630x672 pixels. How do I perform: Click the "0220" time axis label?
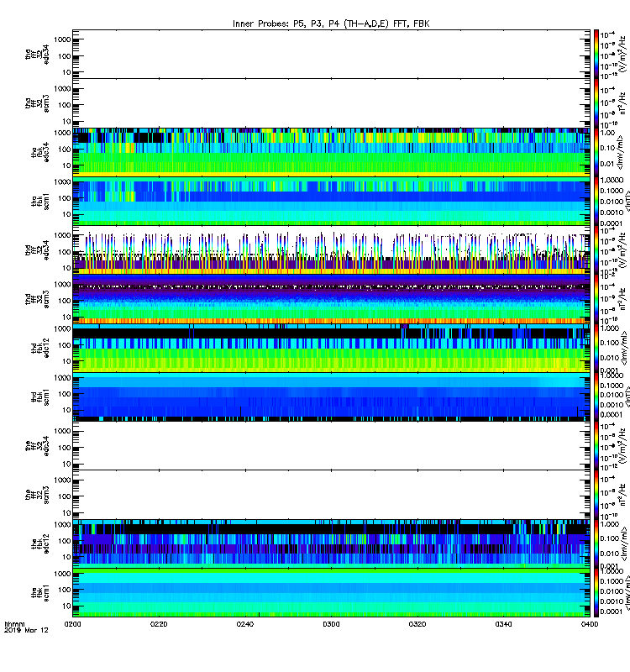point(159,624)
